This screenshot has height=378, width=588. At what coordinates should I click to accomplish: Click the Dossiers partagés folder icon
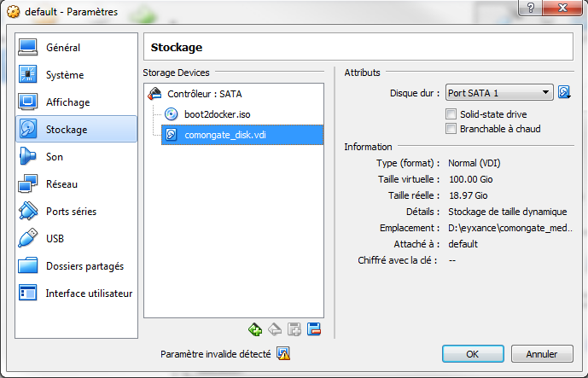point(28,265)
